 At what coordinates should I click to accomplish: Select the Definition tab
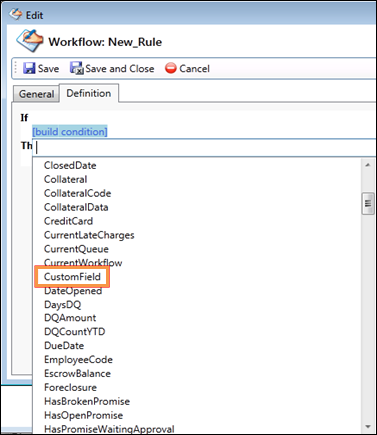pyautogui.click(x=89, y=93)
